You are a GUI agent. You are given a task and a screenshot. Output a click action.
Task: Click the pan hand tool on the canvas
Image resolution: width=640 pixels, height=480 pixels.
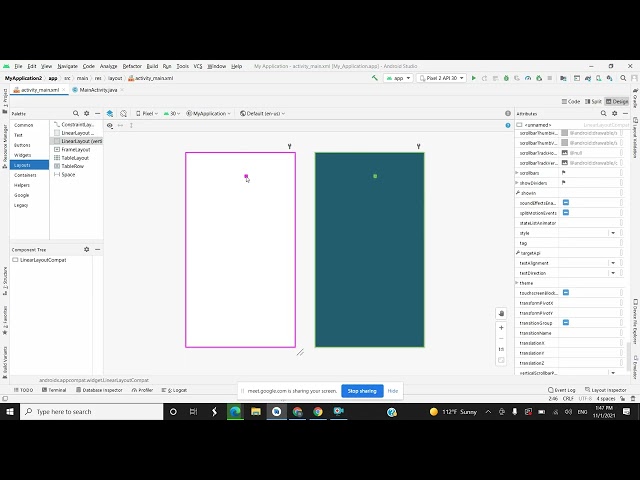(x=501, y=313)
